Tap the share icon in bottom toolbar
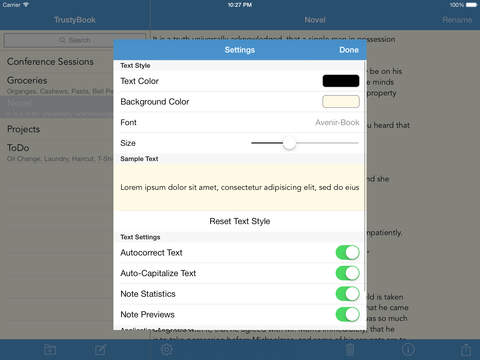The image size is (480, 360). click(466, 349)
